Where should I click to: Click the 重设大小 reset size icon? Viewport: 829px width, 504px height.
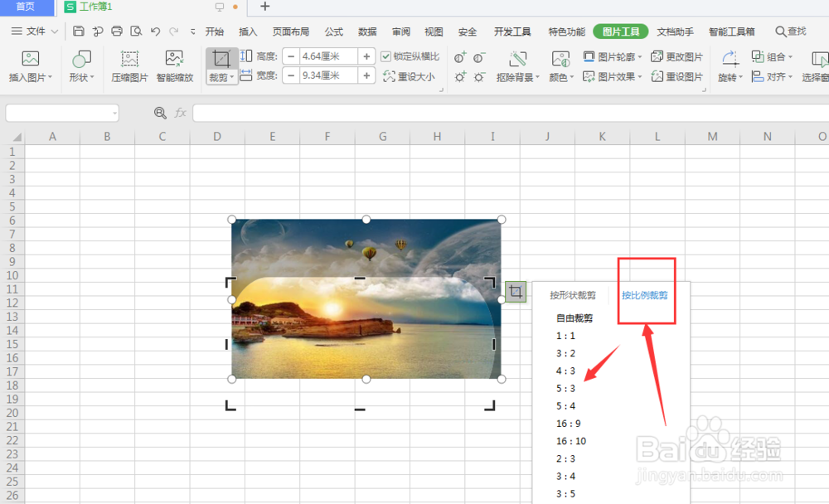[410, 76]
